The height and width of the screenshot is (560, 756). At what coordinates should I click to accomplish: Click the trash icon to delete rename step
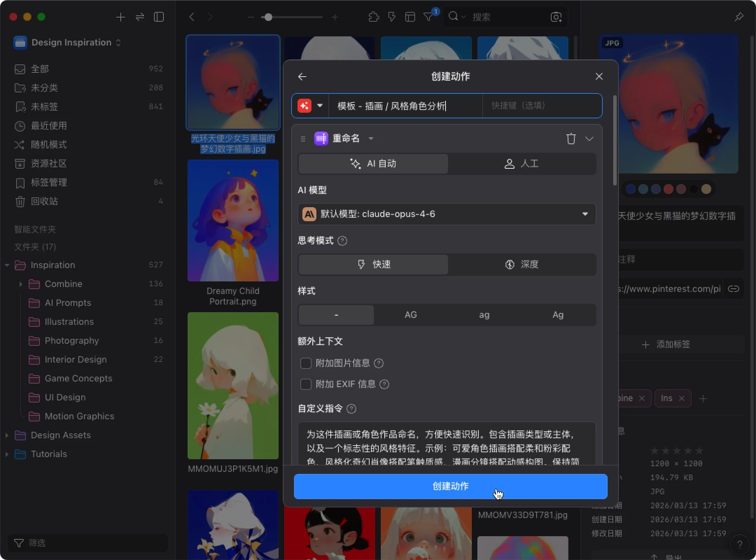[571, 139]
